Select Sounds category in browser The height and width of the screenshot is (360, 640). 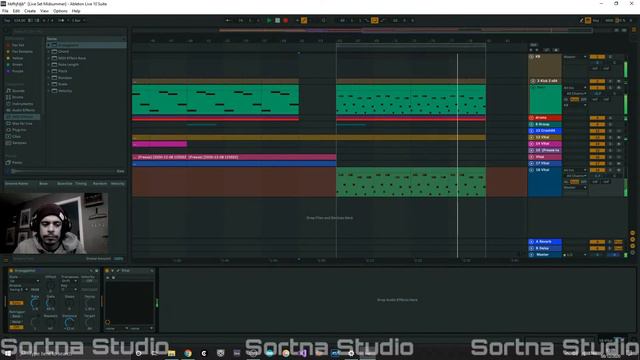[18, 91]
